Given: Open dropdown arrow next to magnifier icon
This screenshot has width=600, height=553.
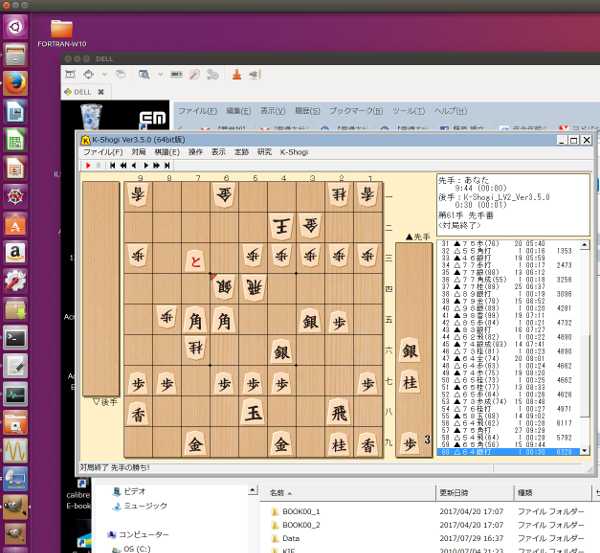Looking at the screenshot, I should tap(160, 74).
